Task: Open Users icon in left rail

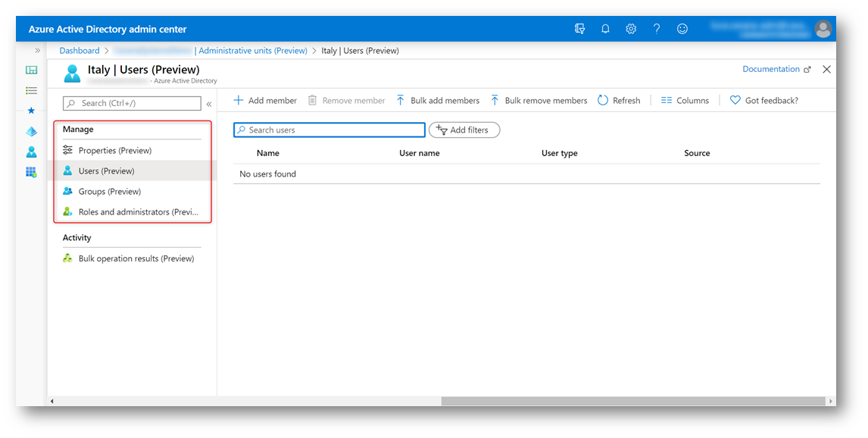Action: tap(32, 152)
